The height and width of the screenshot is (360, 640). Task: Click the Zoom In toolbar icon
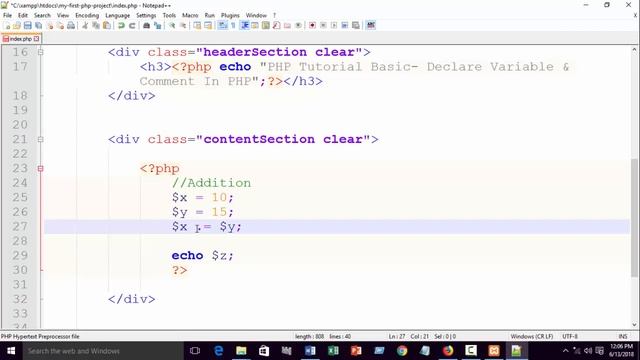[x=172, y=26]
